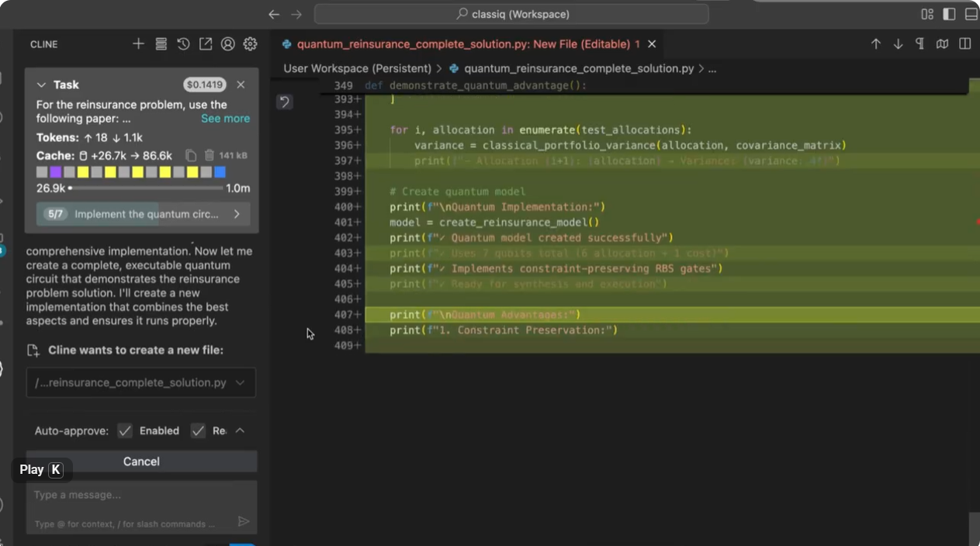Start a new Cline task with plus icon
The image size is (980, 546).
(138, 44)
